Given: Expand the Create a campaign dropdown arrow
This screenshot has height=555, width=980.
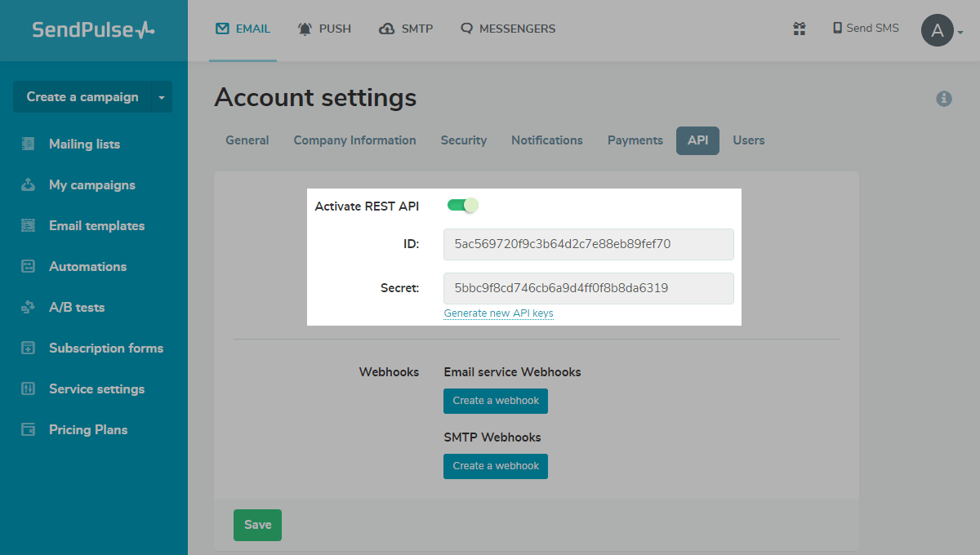Looking at the screenshot, I should coord(162,97).
